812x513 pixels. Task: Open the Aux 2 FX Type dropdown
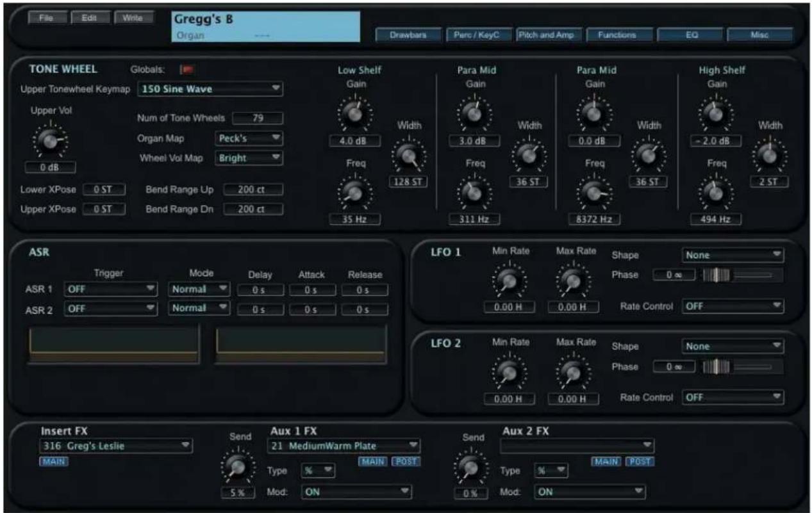552,471
